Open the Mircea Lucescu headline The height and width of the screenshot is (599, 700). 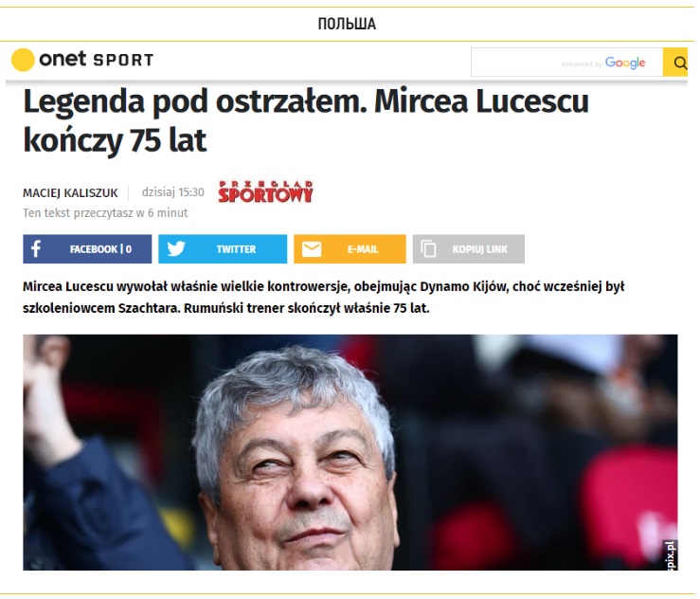[x=306, y=120]
